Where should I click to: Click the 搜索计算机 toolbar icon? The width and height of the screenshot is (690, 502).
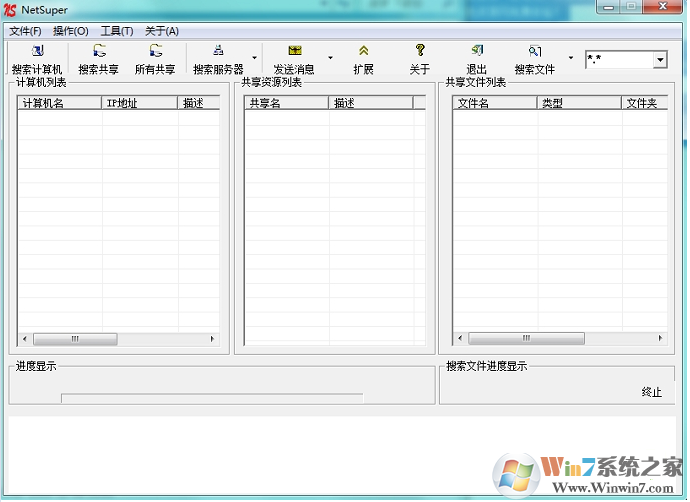37,51
